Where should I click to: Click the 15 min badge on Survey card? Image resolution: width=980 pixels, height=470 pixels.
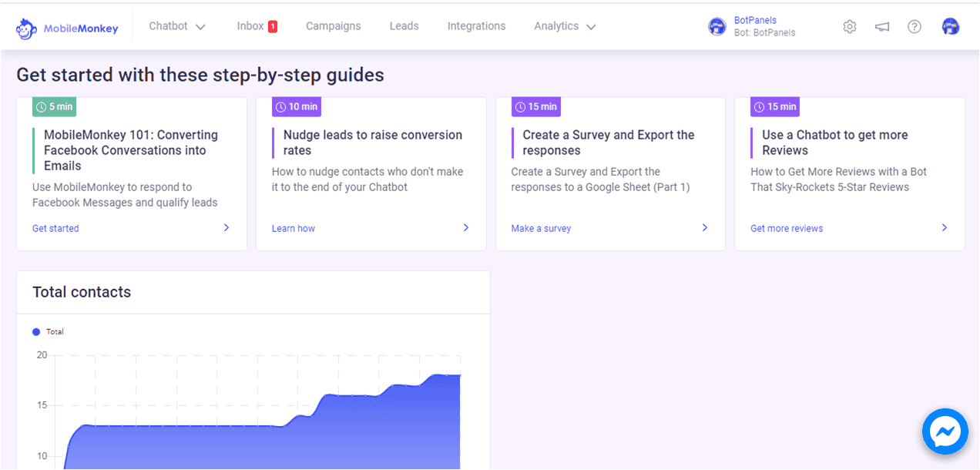tap(536, 107)
